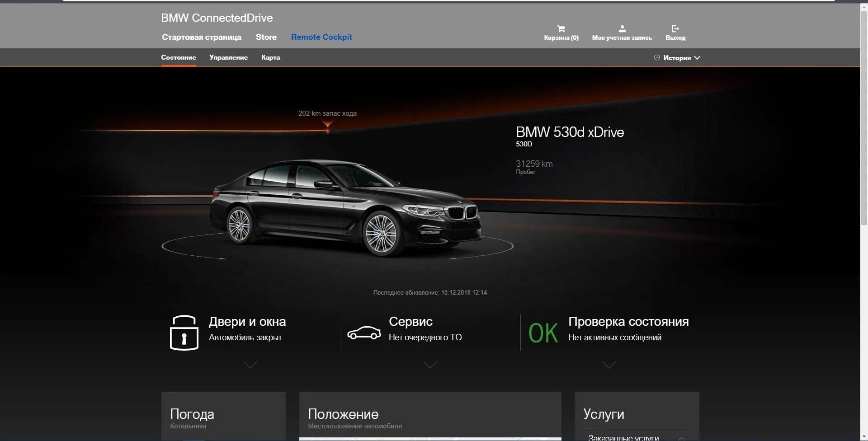Expand the Двери и окна details chevron

click(250, 365)
